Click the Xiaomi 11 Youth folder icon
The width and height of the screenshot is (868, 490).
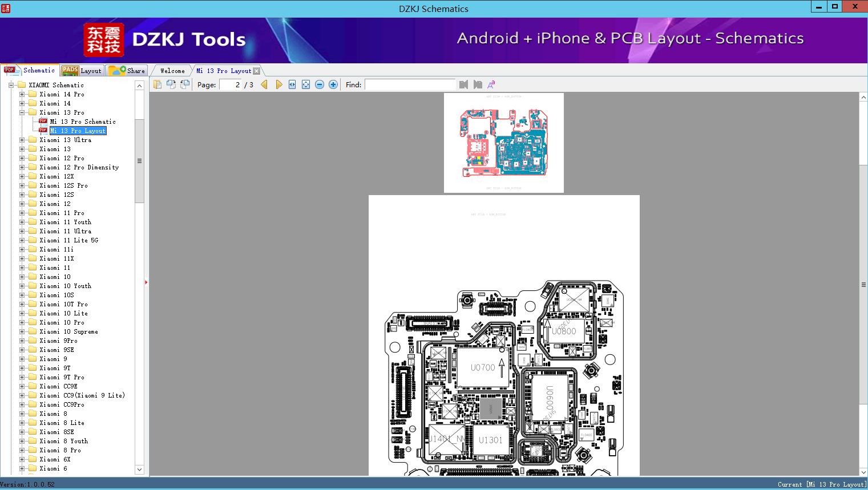click(x=33, y=222)
